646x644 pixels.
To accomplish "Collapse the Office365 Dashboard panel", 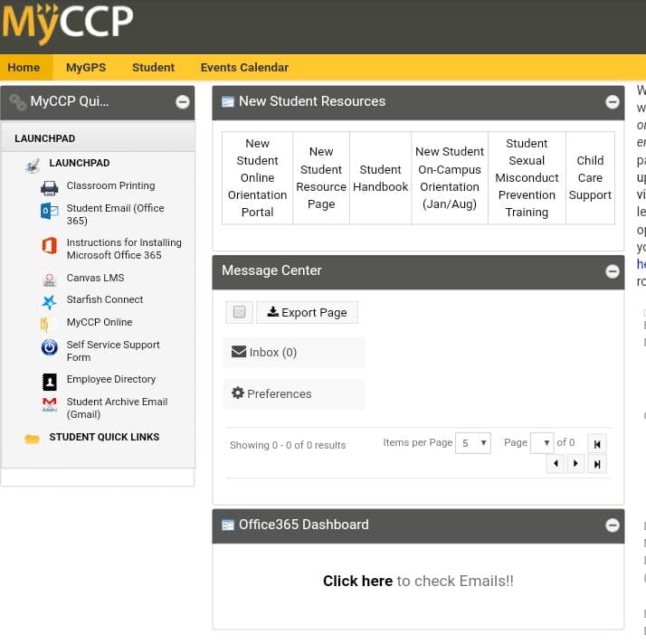I will [613, 526].
